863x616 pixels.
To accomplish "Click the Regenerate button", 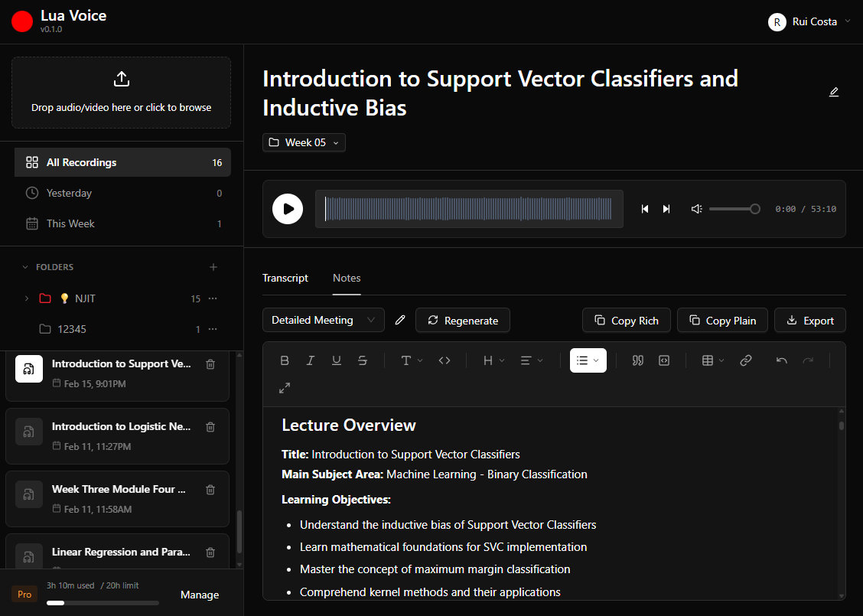I will click(463, 321).
